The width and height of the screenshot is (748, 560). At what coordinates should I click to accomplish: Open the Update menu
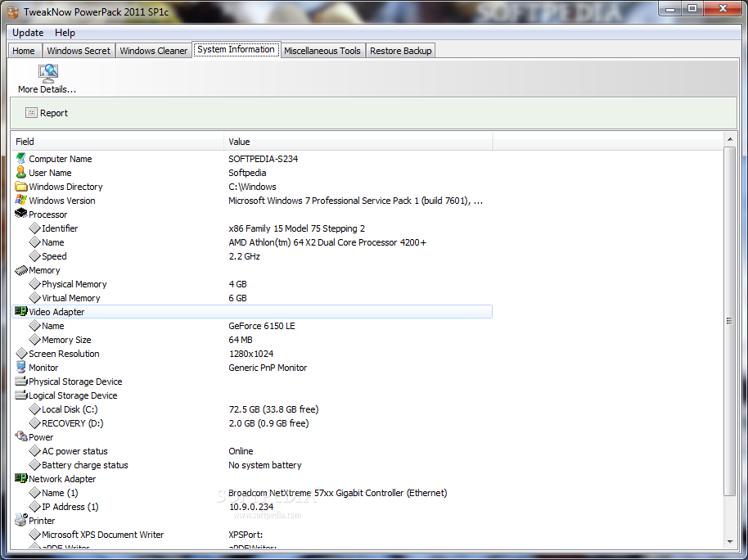[x=28, y=33]
